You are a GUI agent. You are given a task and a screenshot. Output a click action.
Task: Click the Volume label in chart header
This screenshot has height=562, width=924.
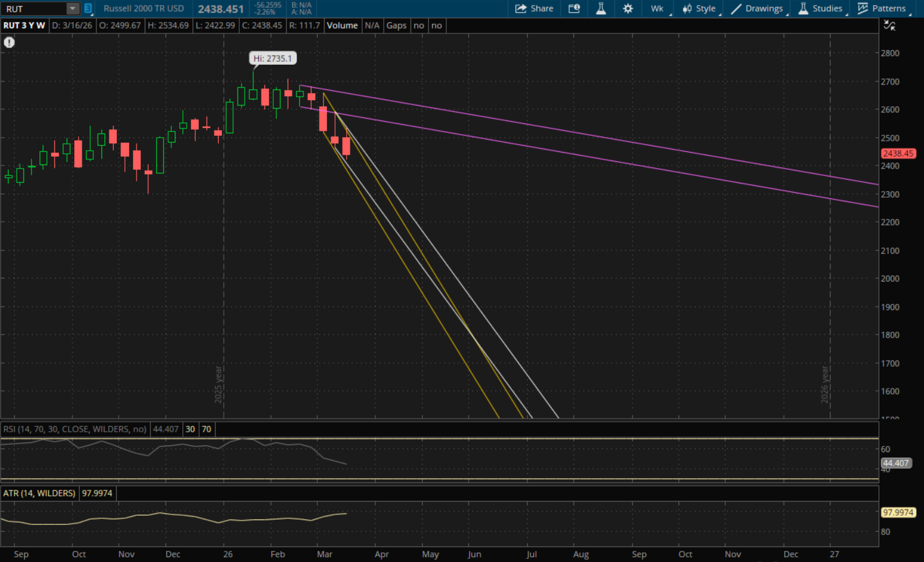click(342, 25)
